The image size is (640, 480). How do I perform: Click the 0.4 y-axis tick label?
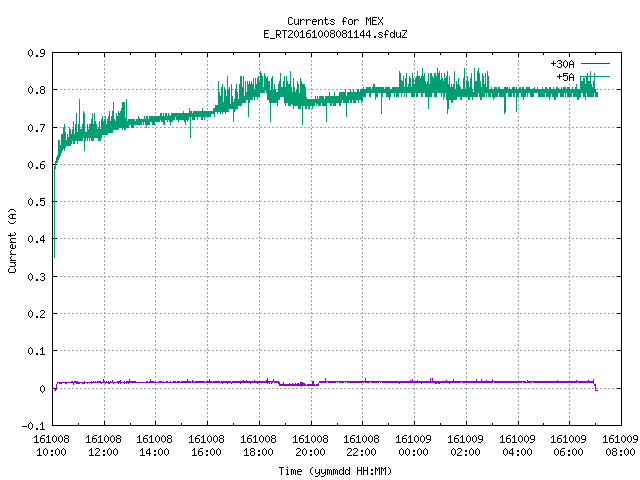pos(36,239)
